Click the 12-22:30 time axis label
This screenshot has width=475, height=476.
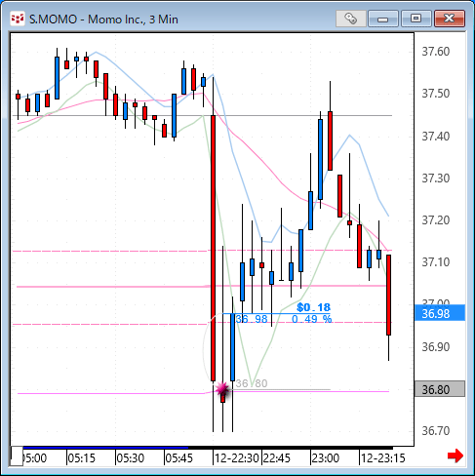(237, 458)
